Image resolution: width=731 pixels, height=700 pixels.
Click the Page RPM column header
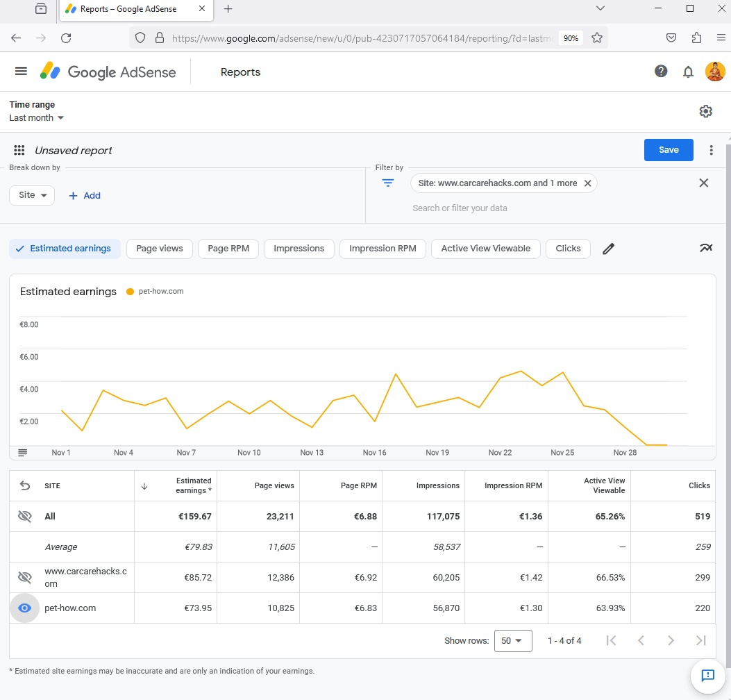coord(358,485)
